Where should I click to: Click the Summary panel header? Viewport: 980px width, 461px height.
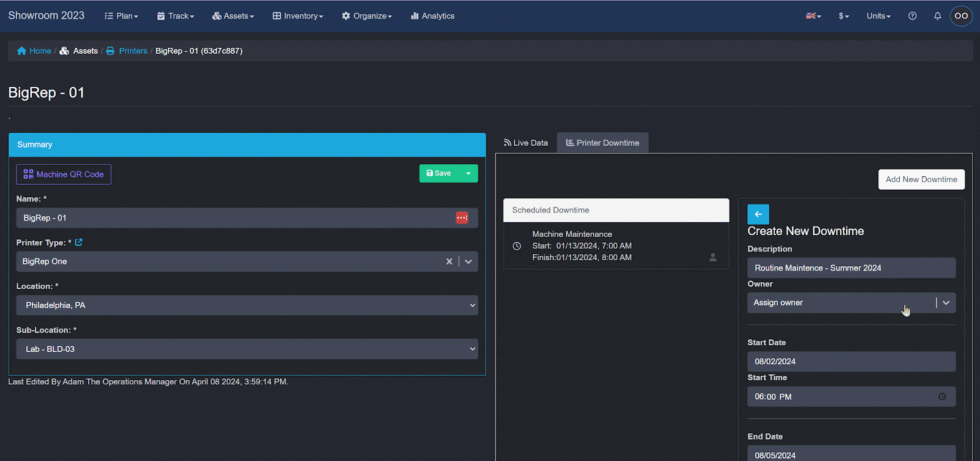tap(247, 144)
